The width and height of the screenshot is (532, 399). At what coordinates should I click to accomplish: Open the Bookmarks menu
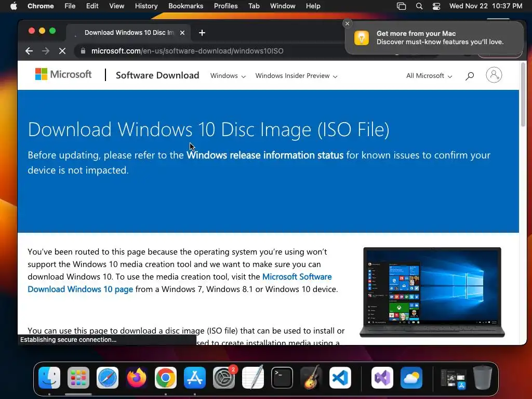[185, 6]
